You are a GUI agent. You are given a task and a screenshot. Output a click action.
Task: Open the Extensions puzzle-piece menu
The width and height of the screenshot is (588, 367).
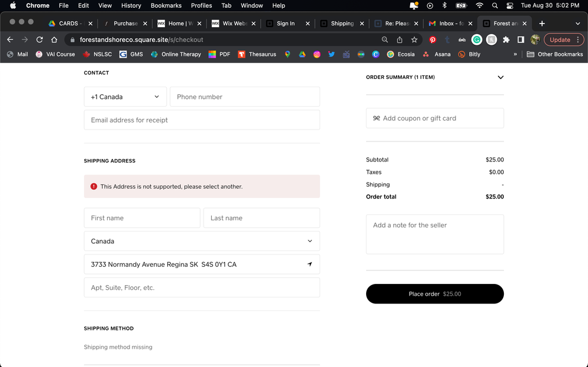[506, 39]
